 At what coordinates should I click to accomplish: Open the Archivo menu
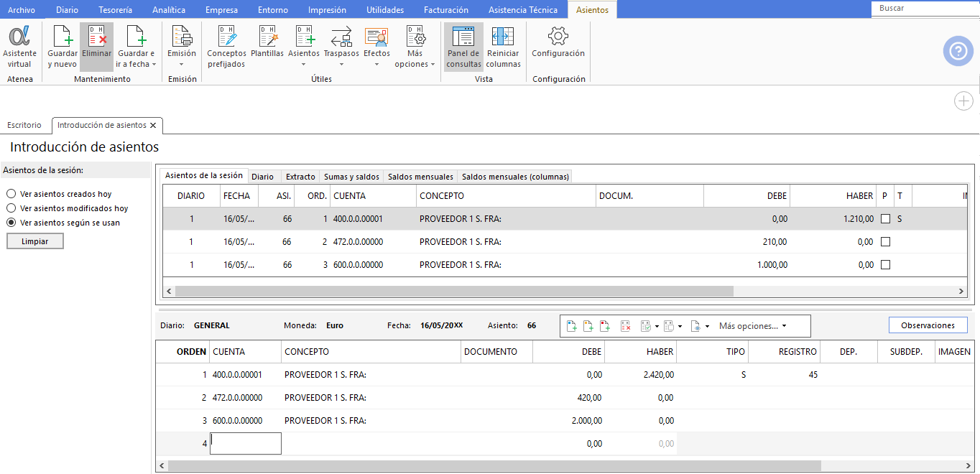click(22, 10)
